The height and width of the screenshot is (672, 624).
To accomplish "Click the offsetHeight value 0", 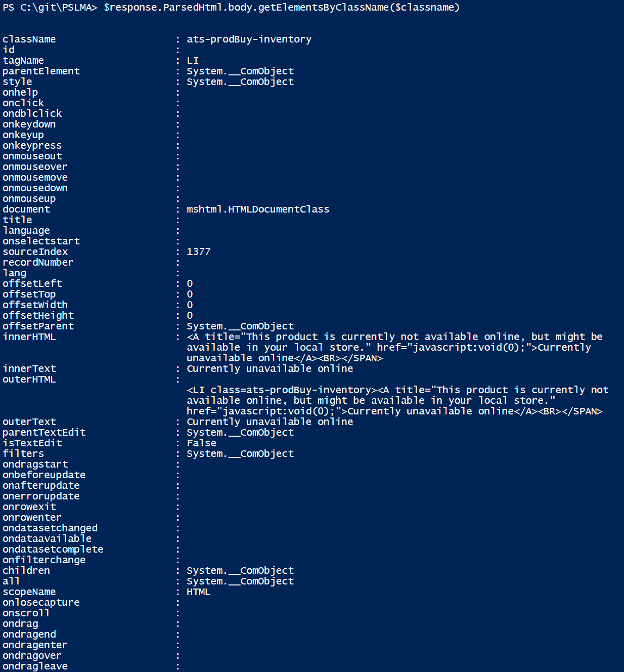I will point(190,316).
